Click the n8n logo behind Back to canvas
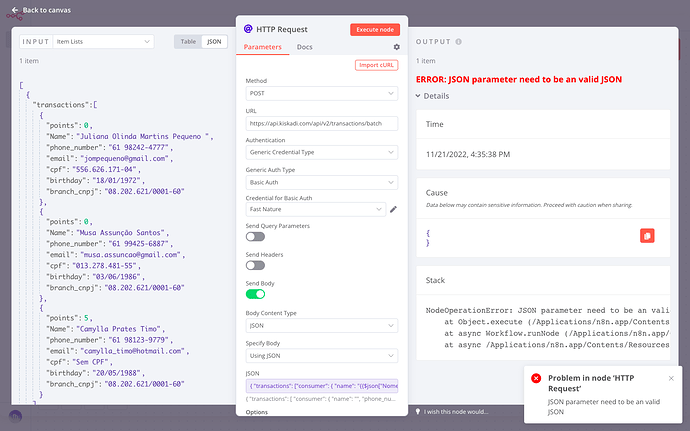Image resolution: width=690 pixels, height=431 pixels. coord(15,17)
